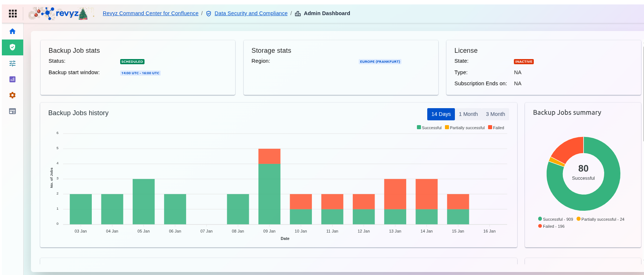Toggle the Successful legend in history chart

point(429,128)
